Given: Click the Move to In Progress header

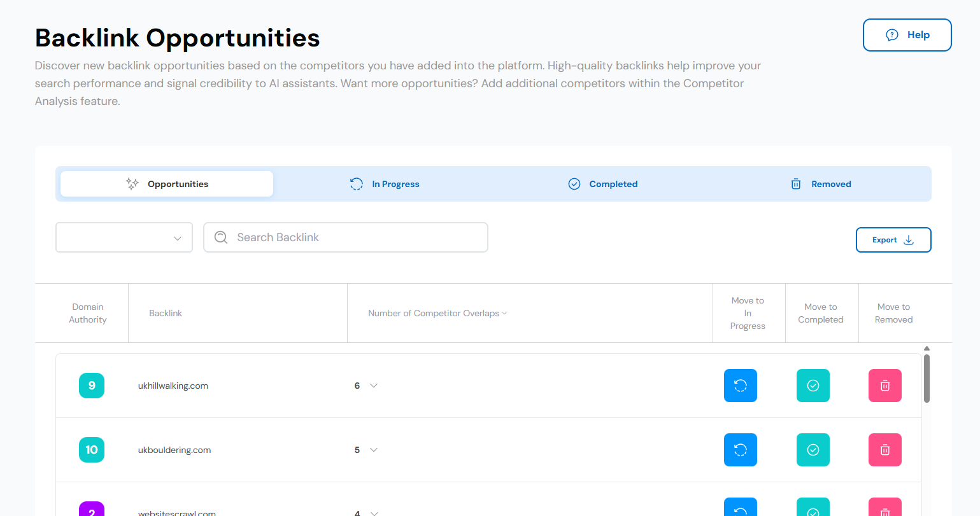Looking at the screenshot, I should pyautogui.click(x=748, y=313).
